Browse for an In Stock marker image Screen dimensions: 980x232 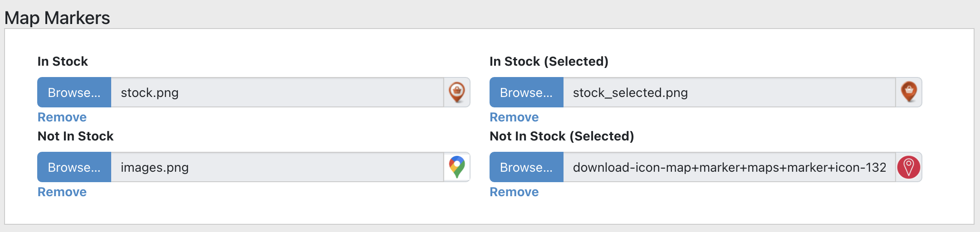pyautogui.click(x=74, y=92)
